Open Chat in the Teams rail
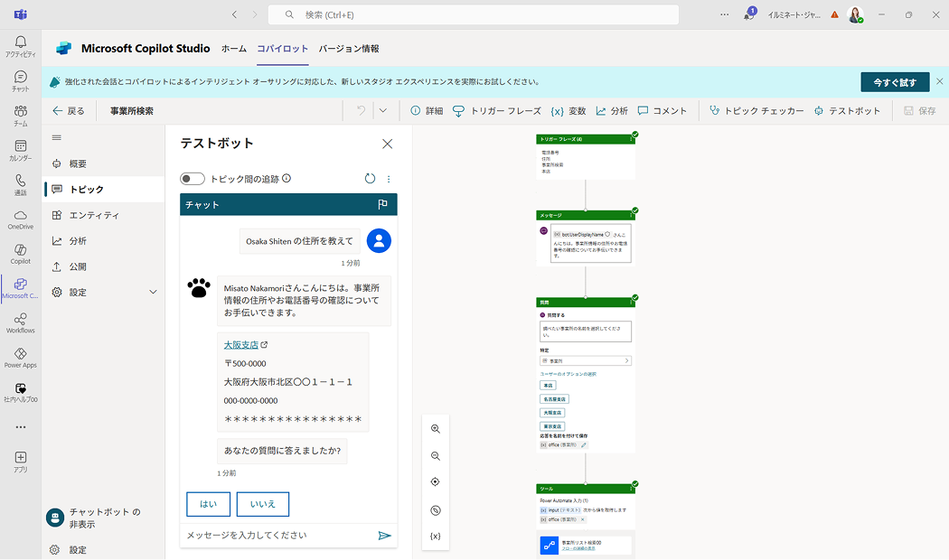 click(x=21, y=81)
